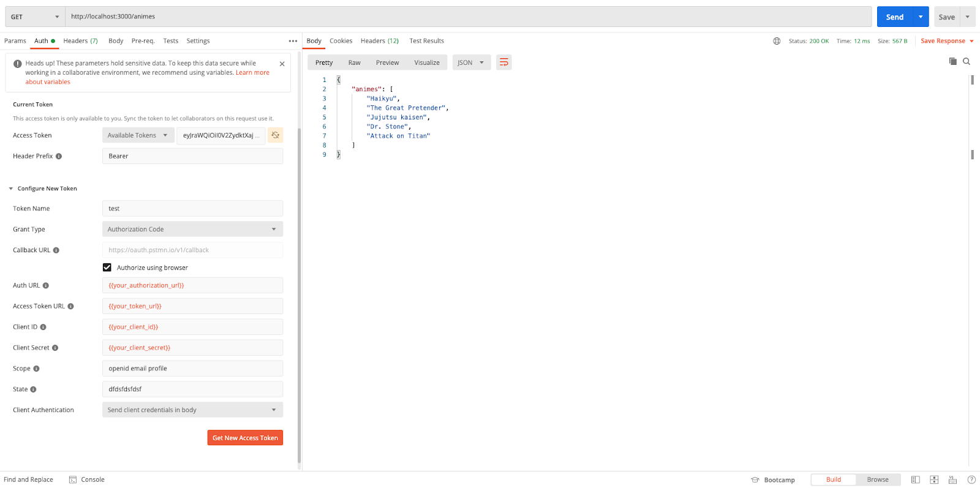Switch to Browse mode toggle

877,479
